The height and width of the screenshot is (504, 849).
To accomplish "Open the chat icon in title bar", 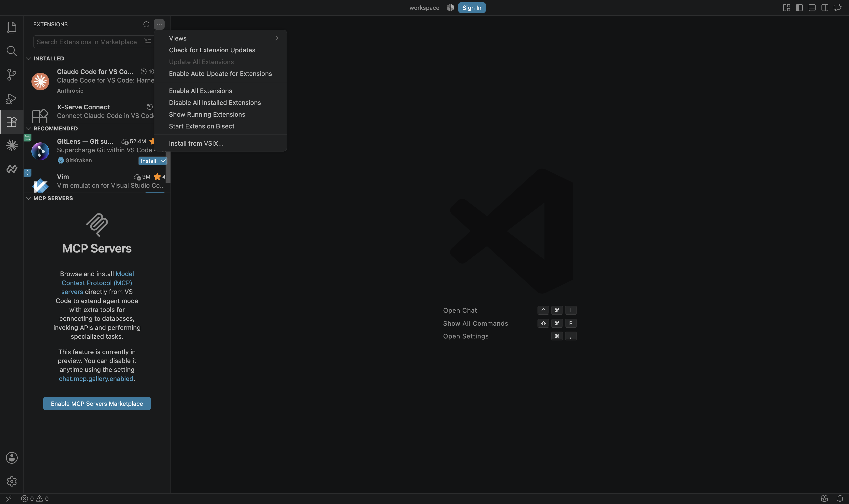I will (837, 7).
